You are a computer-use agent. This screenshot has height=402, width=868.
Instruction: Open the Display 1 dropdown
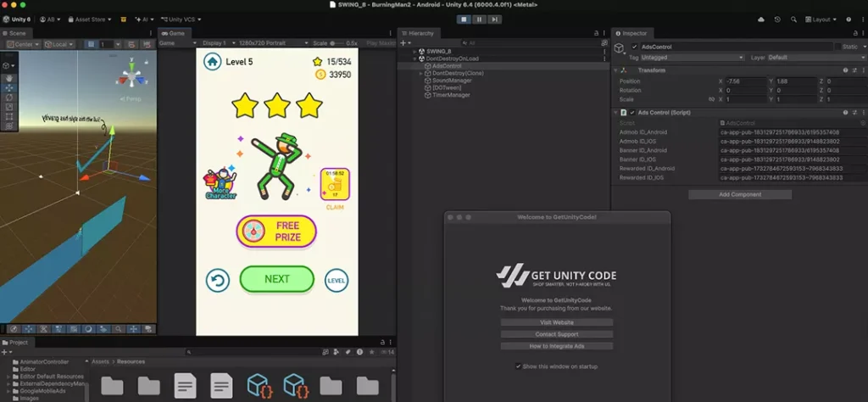point(219,43)
